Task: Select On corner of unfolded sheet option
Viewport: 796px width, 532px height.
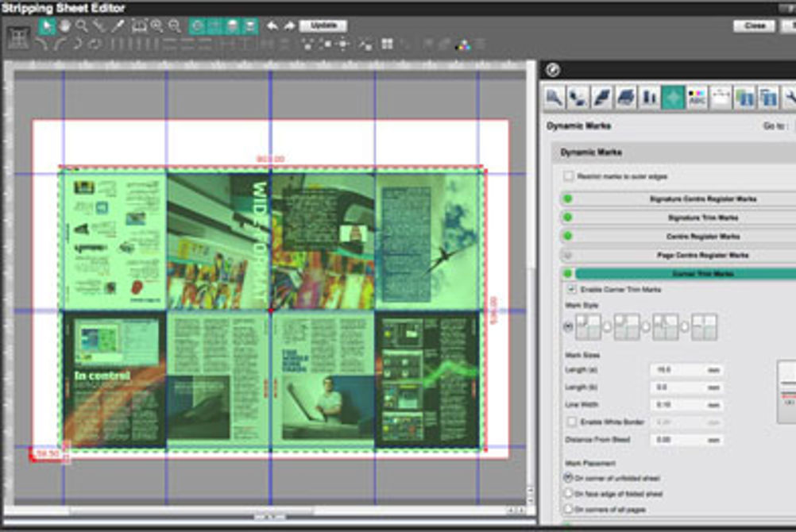Action: coord(569,478)
